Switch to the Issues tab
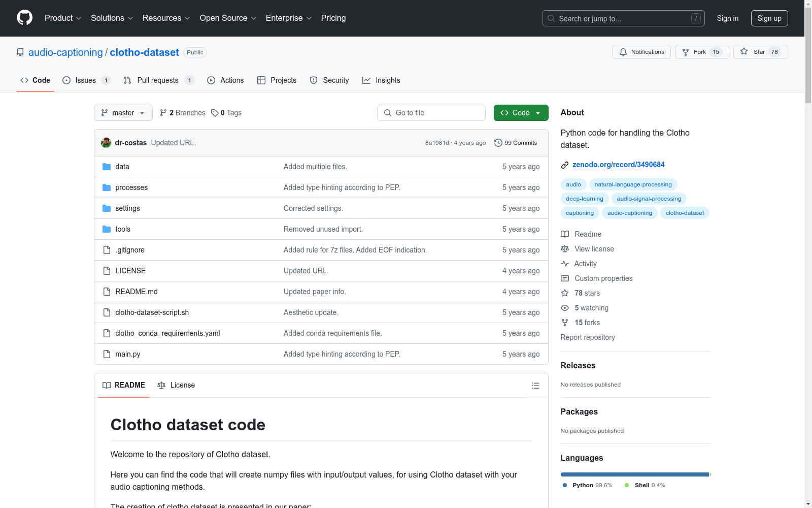Image resolution: width=812 pixels, height=508 pixels. click(86, 80)
